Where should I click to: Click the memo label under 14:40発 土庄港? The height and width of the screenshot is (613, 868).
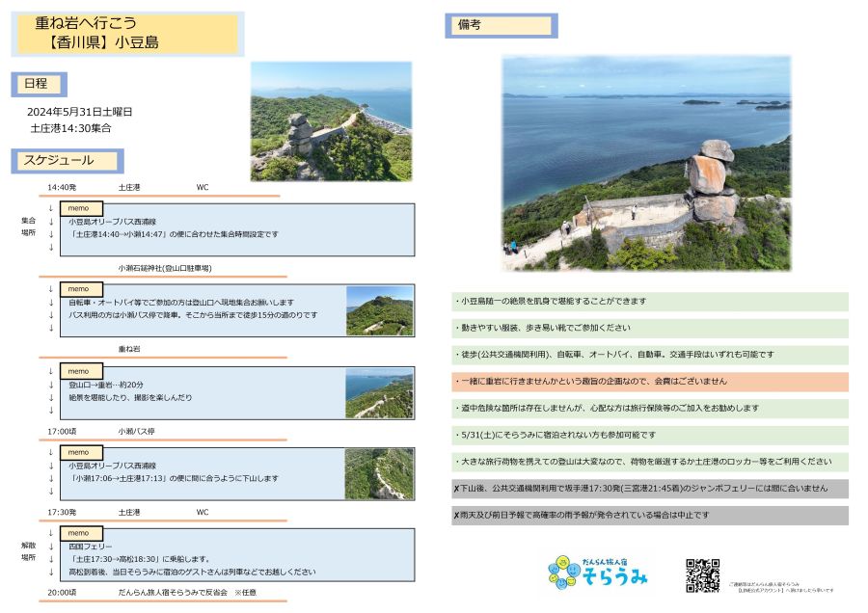click(x=79, y=208)
